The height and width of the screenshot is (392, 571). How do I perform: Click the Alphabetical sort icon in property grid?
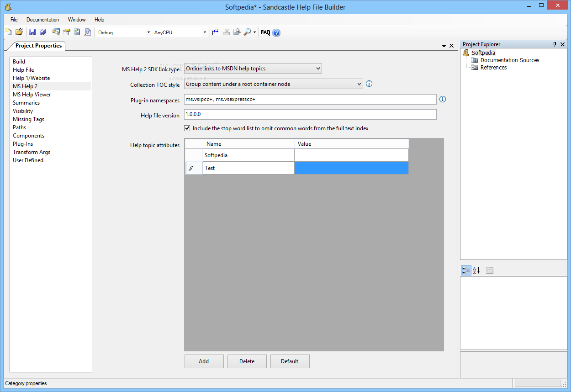pyautogui.click(x=476, y=270)
